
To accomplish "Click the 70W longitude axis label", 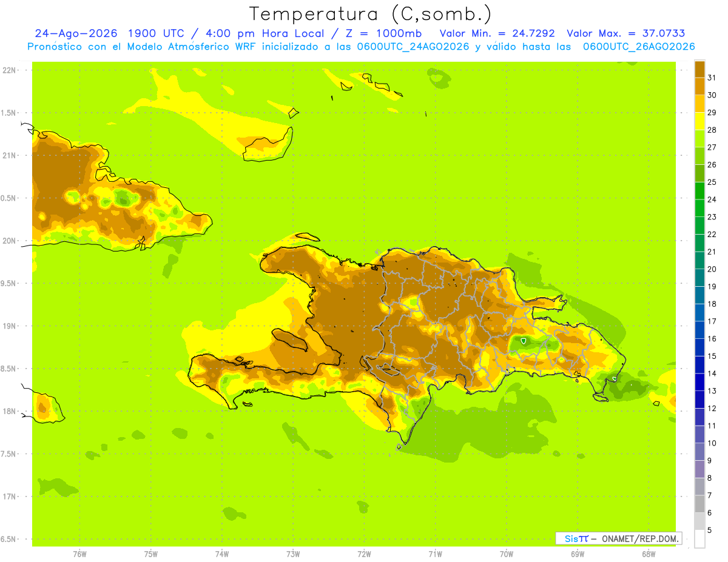I will [507, 554].
